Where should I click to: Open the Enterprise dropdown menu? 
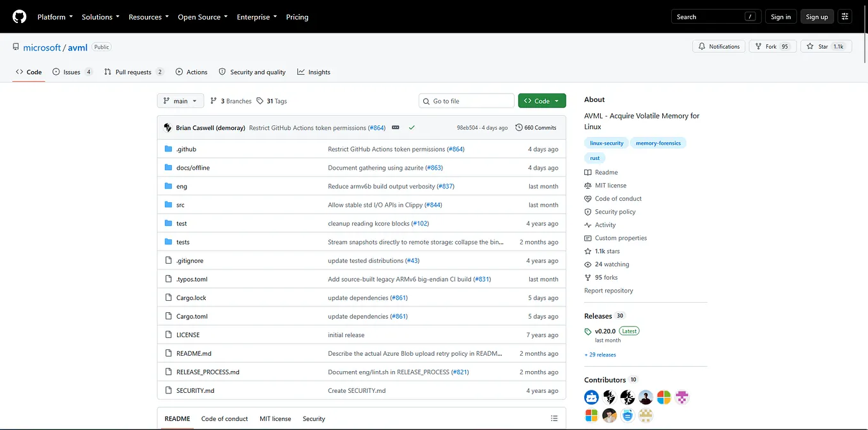pyautogui.click(x=257, y=17)
